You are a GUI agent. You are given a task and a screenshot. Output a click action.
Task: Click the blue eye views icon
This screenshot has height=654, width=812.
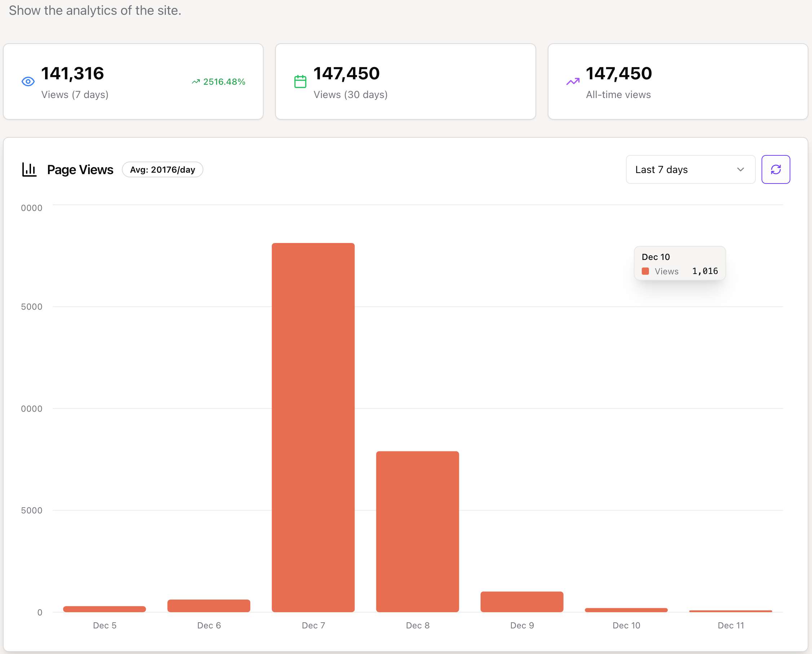tap(28, 81)
